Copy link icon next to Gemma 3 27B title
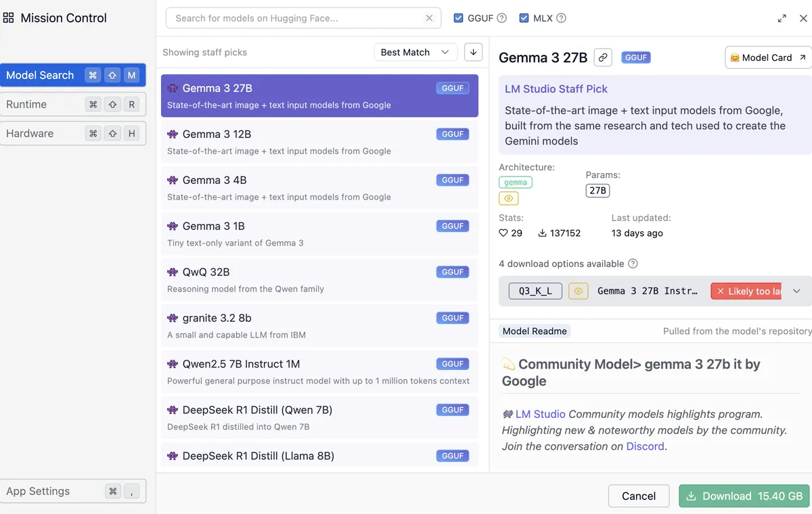Viewport: 812px width, 514px height. pos(603,57)
